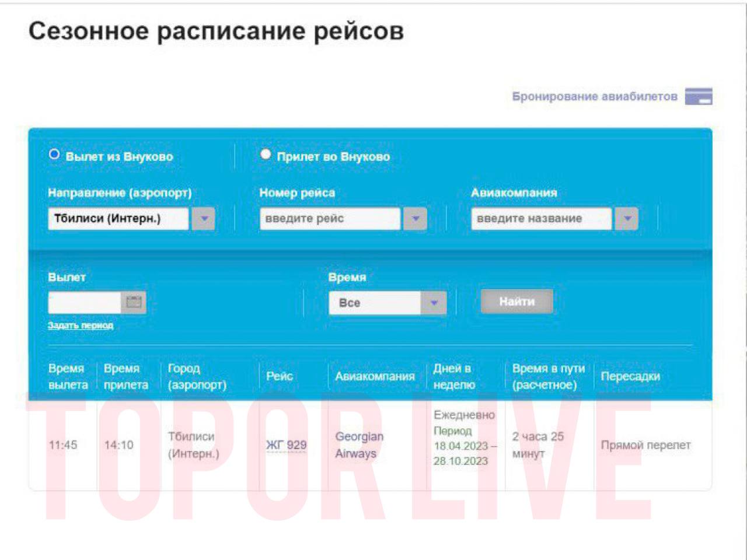Click the 'введите рейс' flight number field
The height and width of the screenshot is (560, 747).
point(330,219)
